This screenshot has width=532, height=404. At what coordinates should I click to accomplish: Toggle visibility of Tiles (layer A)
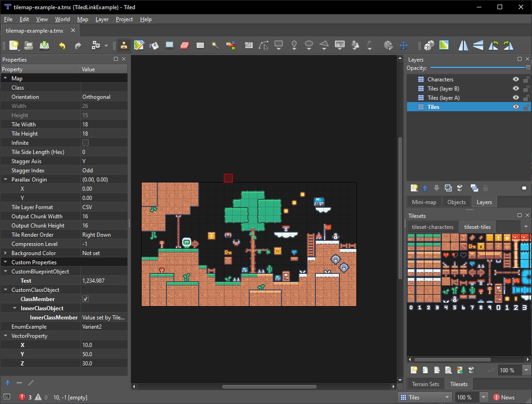(516, 98)
